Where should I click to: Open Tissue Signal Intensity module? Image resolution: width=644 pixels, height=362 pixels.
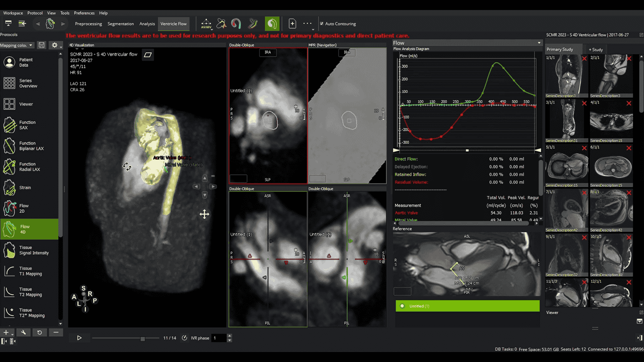29,250
